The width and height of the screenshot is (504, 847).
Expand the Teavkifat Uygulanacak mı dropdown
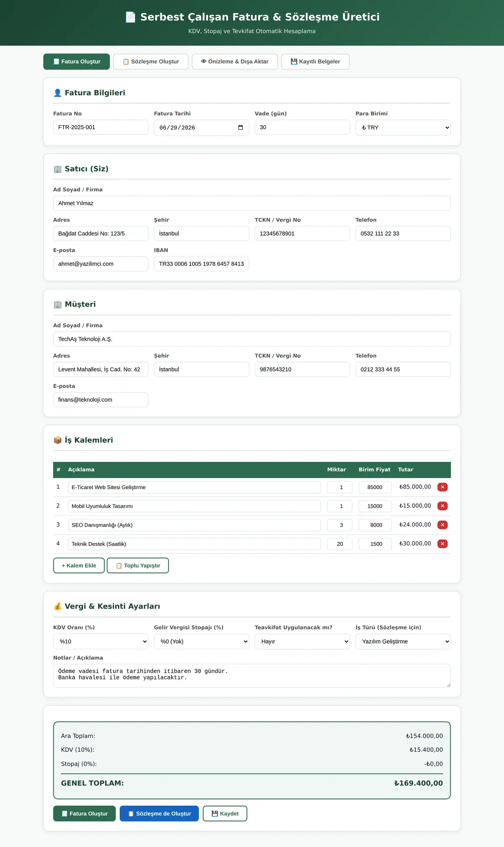(302, 641)
